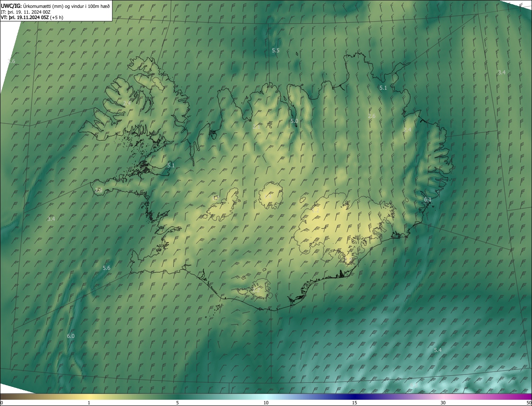Click the "6.1" value on the east fjords coast

[428, 199]
